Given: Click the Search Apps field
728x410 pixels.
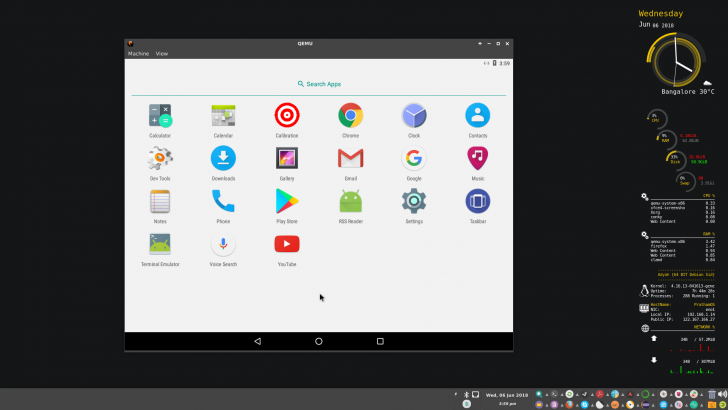Looking at the screenshot, I should [x=319, y=84].
